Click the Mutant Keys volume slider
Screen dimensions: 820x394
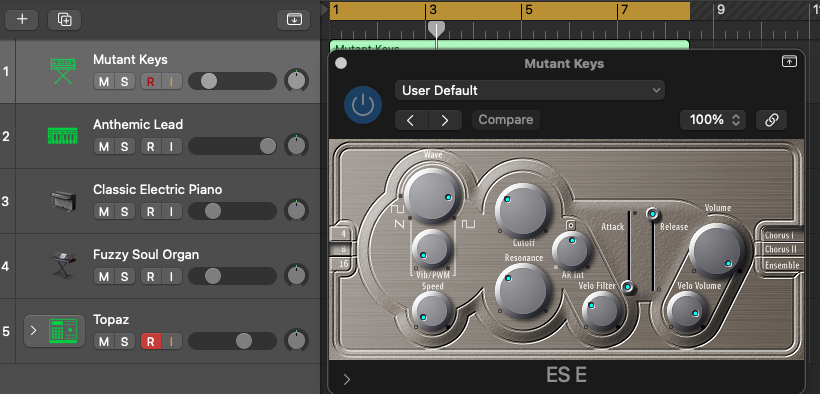[x=232, y=81]
